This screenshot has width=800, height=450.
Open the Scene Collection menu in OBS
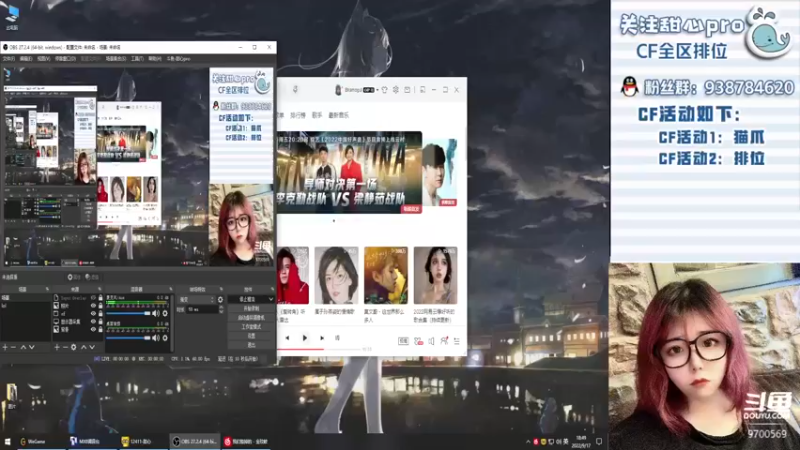pyautogui.click(x=116, y=59)
